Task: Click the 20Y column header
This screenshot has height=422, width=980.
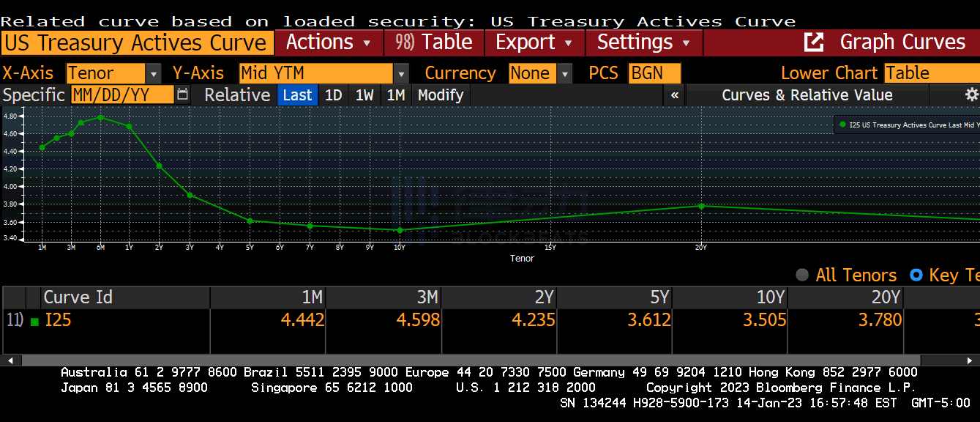Action: tap(846, 297)
